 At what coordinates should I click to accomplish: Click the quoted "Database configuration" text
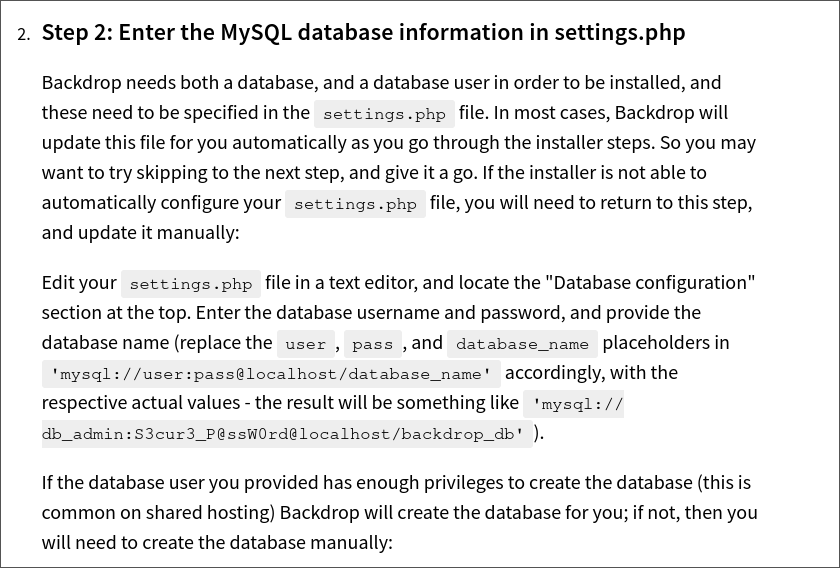[653, 282]
